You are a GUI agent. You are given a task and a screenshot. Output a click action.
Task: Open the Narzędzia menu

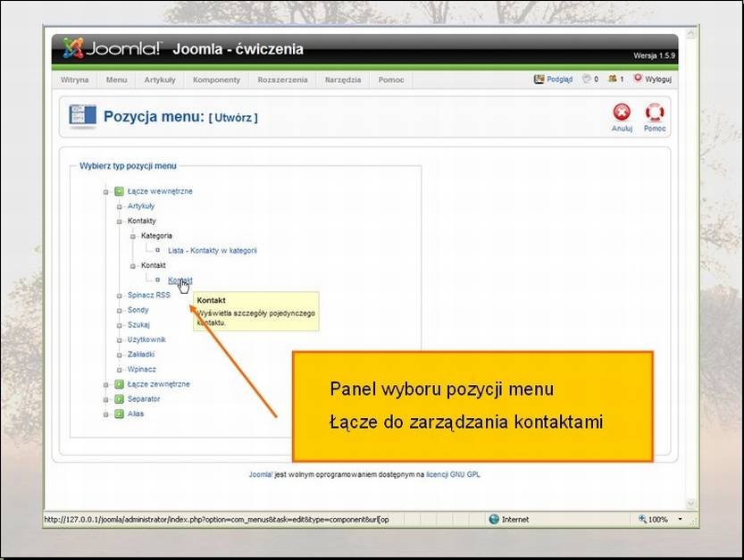point(343,79)
